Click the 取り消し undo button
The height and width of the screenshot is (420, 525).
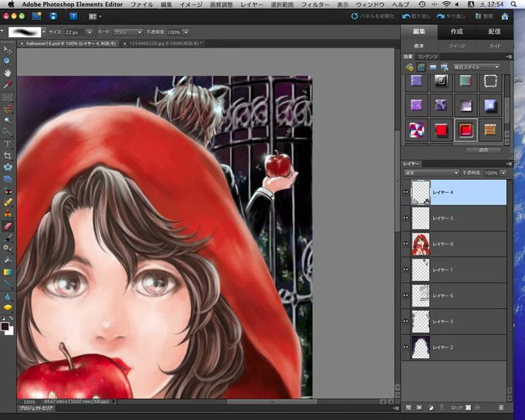point(415,15)
